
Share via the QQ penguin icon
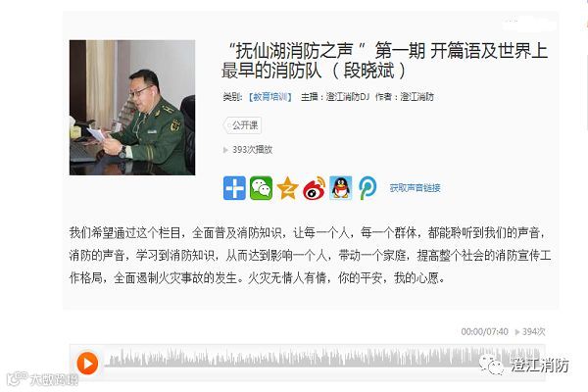point(341,188)
